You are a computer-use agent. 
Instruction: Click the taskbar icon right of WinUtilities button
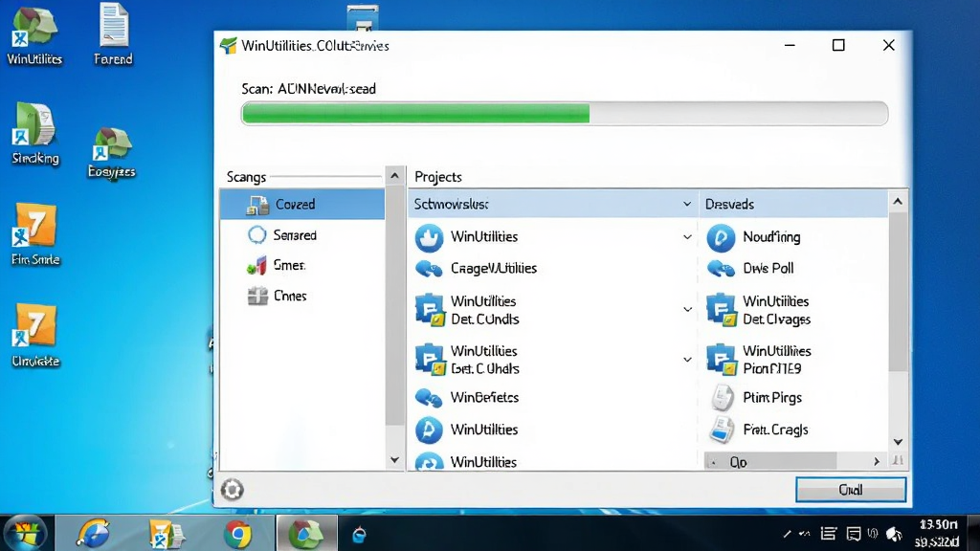coord(360,535)
